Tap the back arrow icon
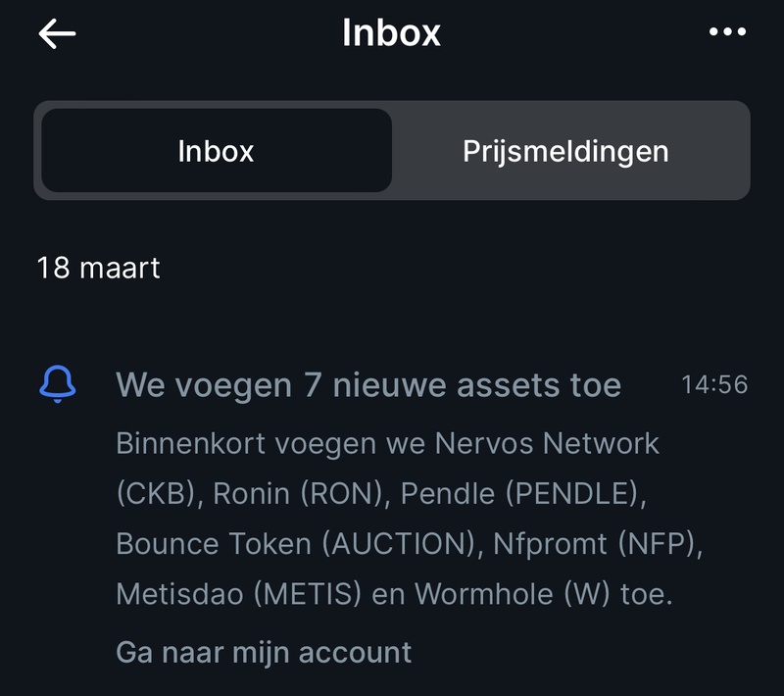 57,33
